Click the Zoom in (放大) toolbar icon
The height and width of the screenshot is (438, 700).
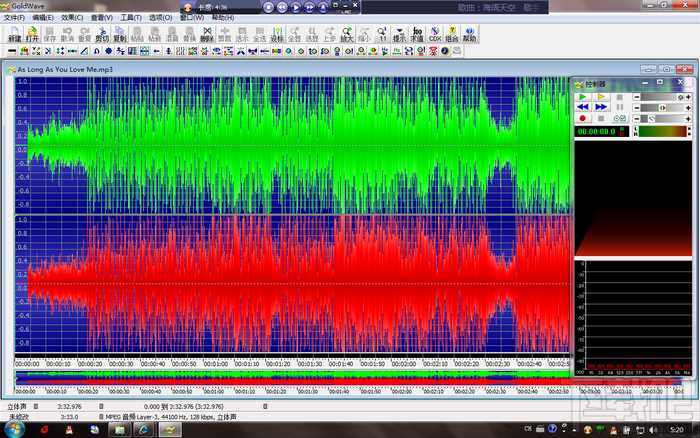pos(346,34)
